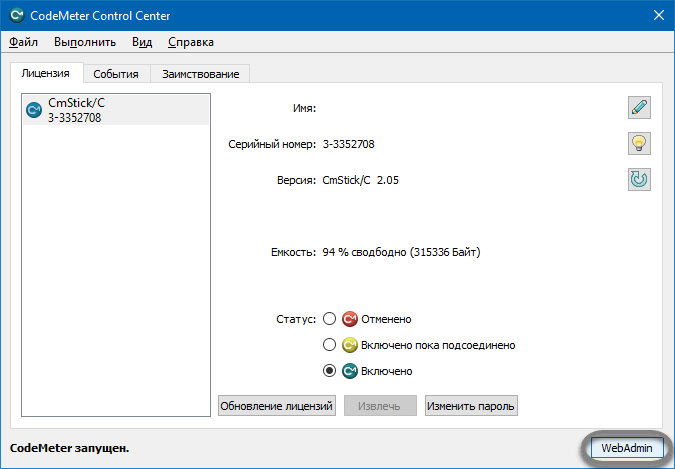
Task: Switch to the События tab
Action: pos(116,74)
